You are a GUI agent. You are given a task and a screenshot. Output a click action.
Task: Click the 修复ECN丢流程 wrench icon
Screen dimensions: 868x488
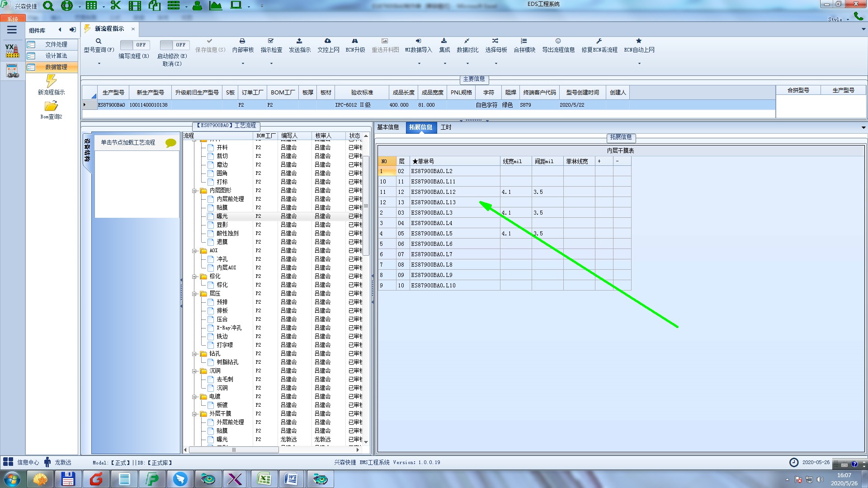click(x=599, y=41)
